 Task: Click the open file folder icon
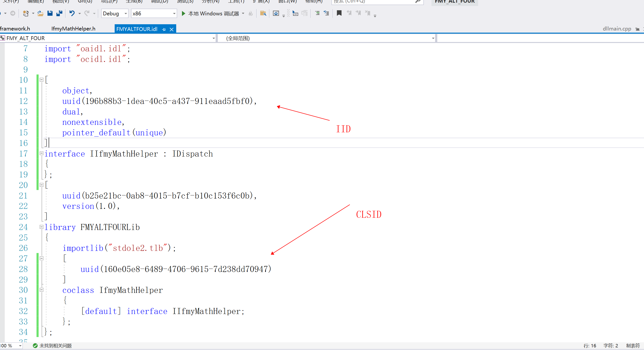40,13
